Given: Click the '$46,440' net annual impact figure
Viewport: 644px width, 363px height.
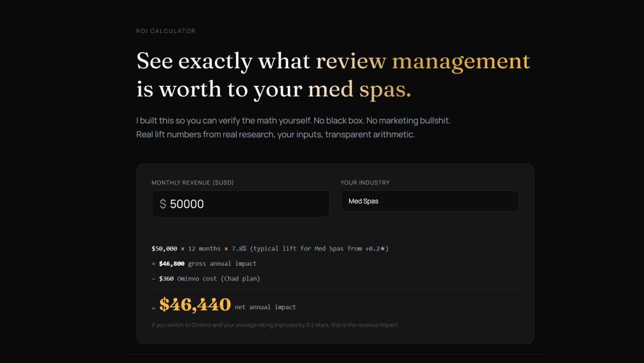Looking at the screenshot, I should click(x=195, y=304).
